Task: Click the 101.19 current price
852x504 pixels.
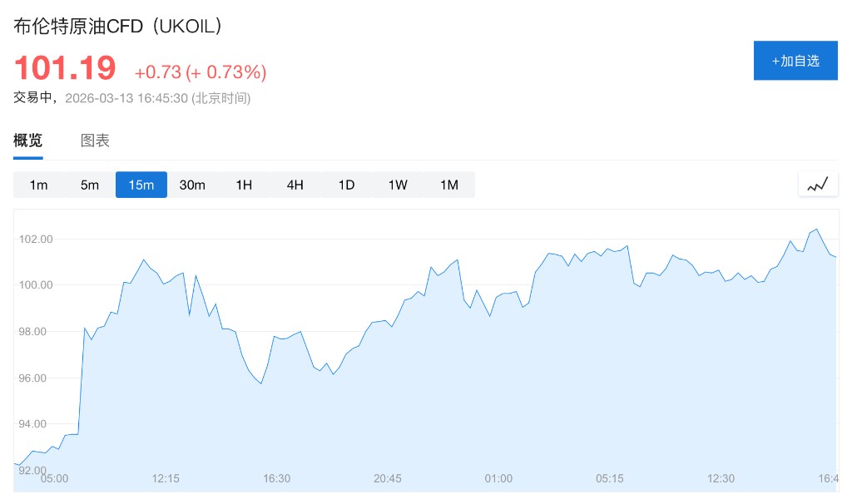Action: point(65,68)
